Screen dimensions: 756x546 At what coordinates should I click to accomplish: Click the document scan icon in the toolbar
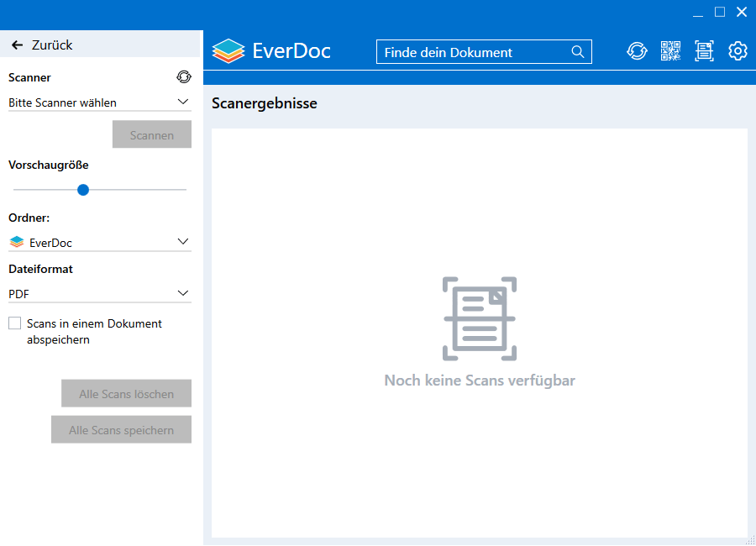tap(704, 51)
